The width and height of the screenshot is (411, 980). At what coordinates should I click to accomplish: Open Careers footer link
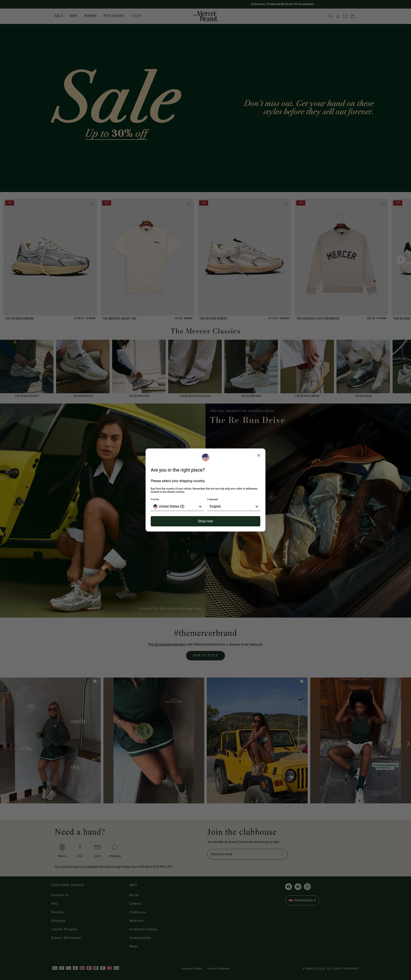point(136,904)
